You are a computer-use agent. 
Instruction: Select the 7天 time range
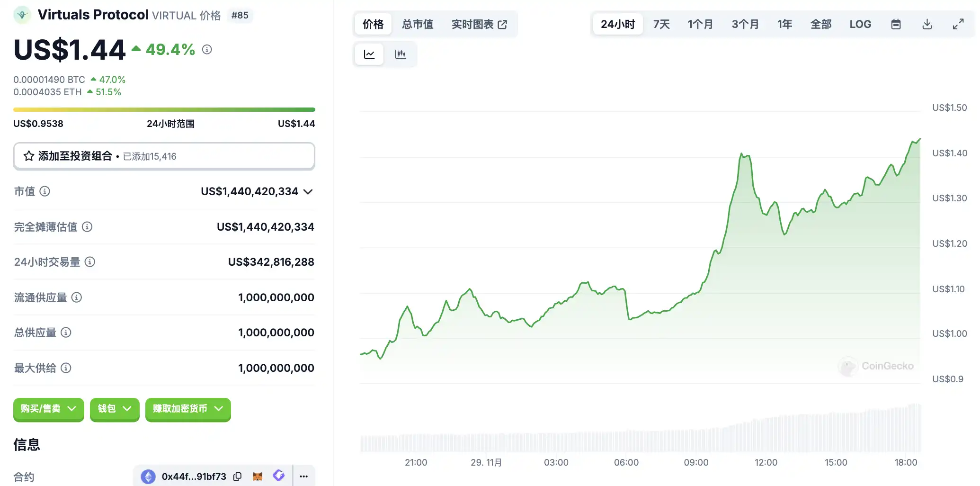tap(661, 24)
